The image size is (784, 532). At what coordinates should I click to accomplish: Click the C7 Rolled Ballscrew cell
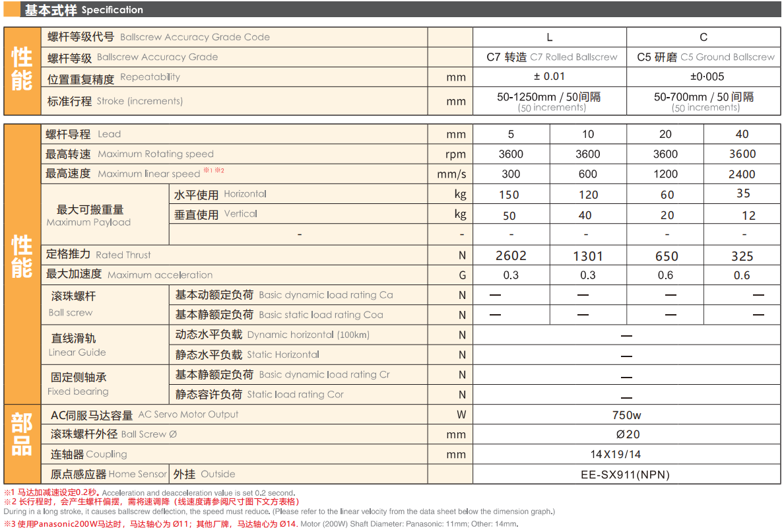tap(552, 57)
